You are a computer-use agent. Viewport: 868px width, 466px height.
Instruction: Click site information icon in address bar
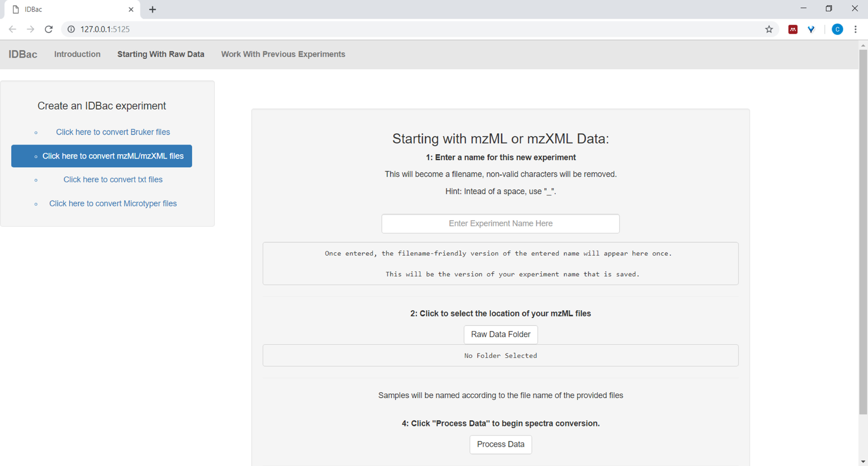coord(71,29)
